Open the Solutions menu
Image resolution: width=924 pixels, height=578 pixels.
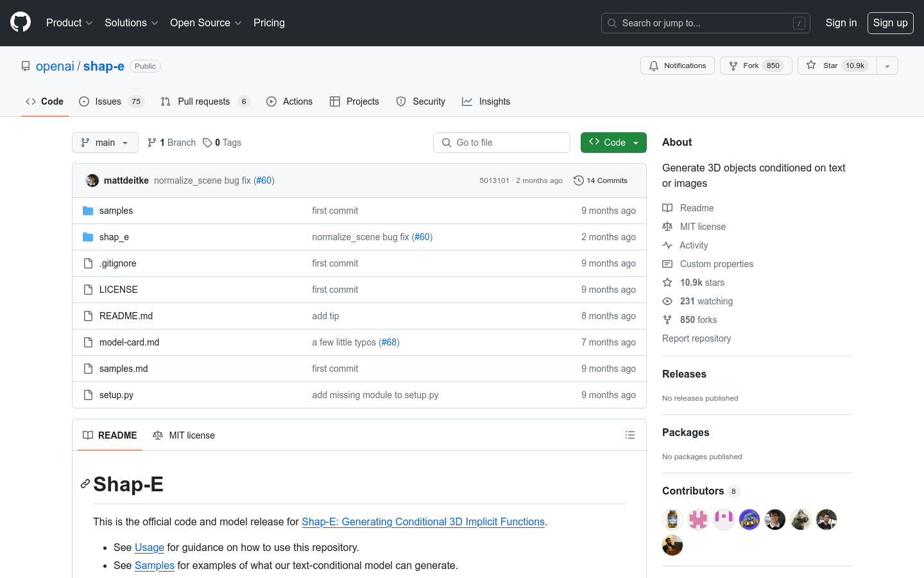point(132,22)
